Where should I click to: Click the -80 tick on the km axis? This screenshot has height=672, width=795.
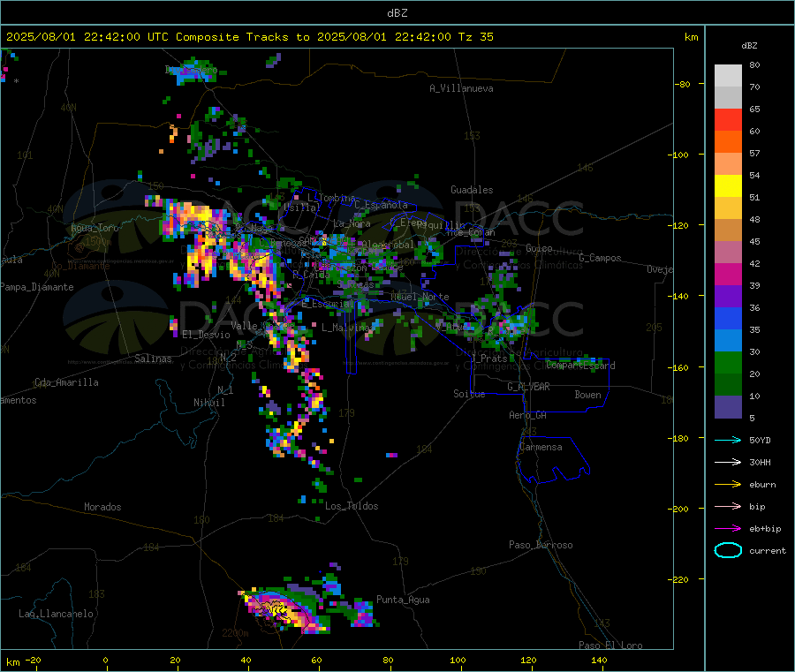pos(682,84)
